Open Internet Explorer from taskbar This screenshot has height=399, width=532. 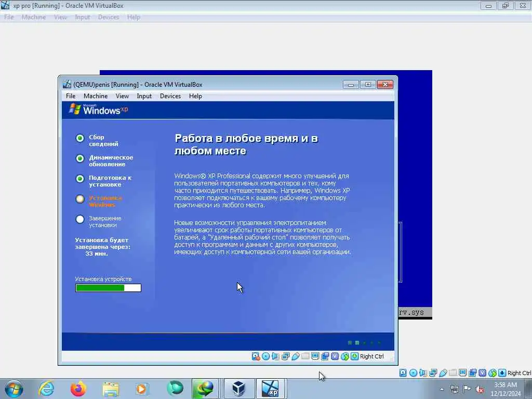click(46, 389)
